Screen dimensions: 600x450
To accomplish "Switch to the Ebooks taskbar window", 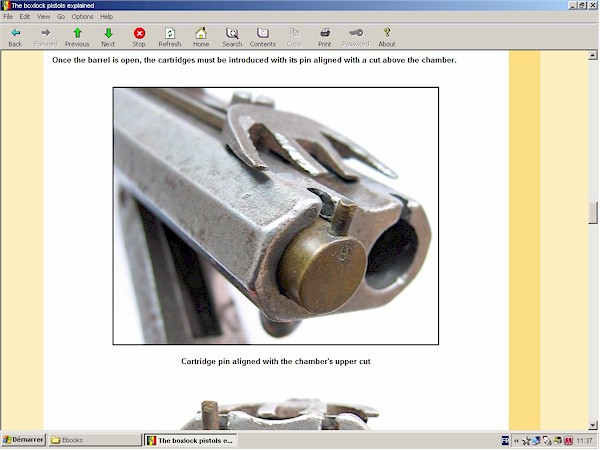I will 95,440.
